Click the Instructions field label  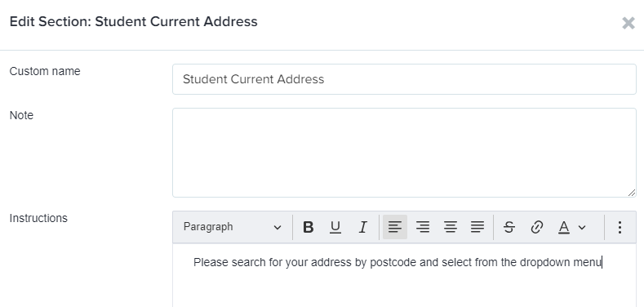coord(38,218)
